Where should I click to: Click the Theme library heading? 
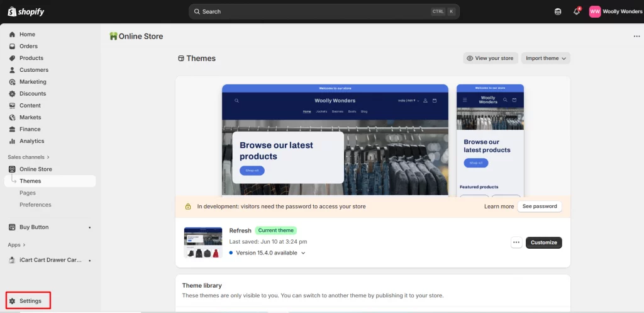click(x=202, y=285)
